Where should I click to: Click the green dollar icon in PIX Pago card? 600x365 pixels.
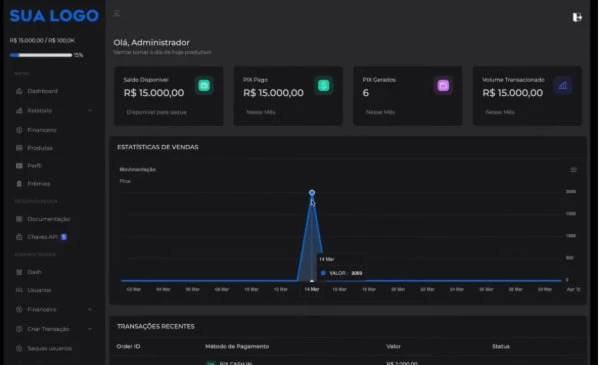tap(324, 85)
